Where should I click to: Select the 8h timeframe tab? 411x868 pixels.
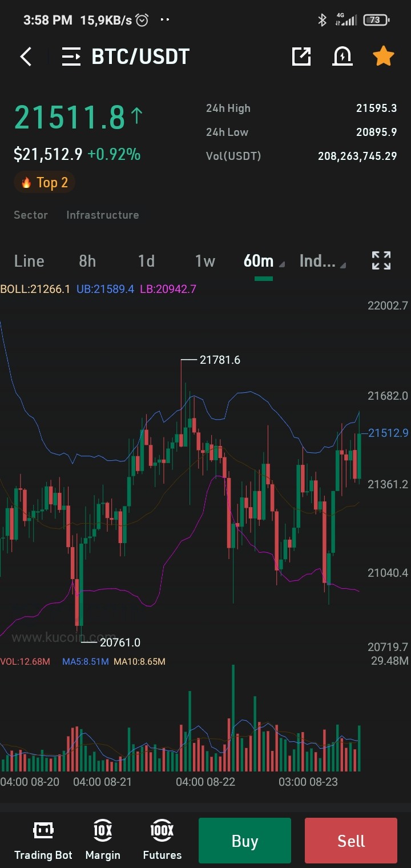point(87,261)
